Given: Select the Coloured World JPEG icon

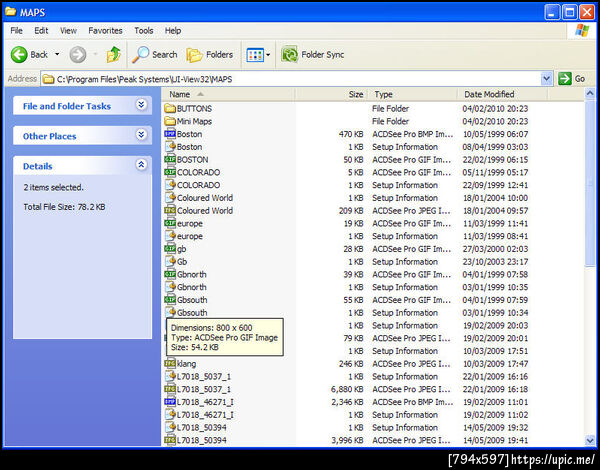Looking at the screenshot, I should click(x=170, y=211).
